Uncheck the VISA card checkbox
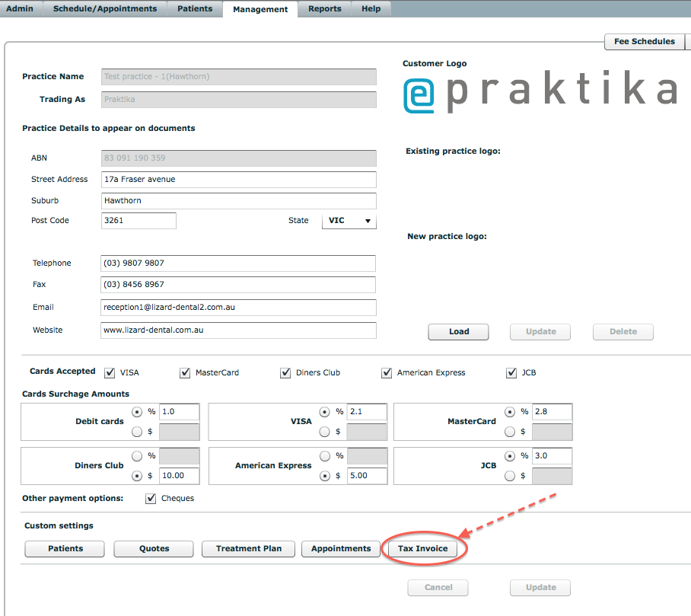 pos(110,373)
